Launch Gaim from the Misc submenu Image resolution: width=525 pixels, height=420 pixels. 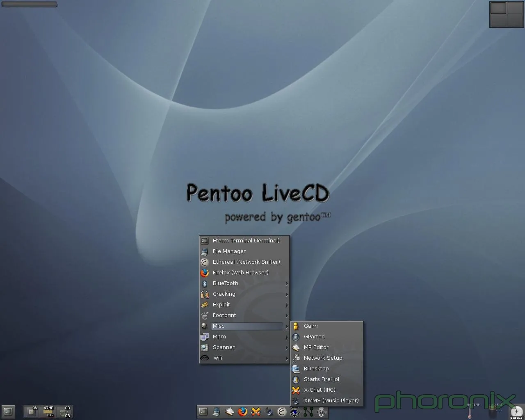pos(327,326)
